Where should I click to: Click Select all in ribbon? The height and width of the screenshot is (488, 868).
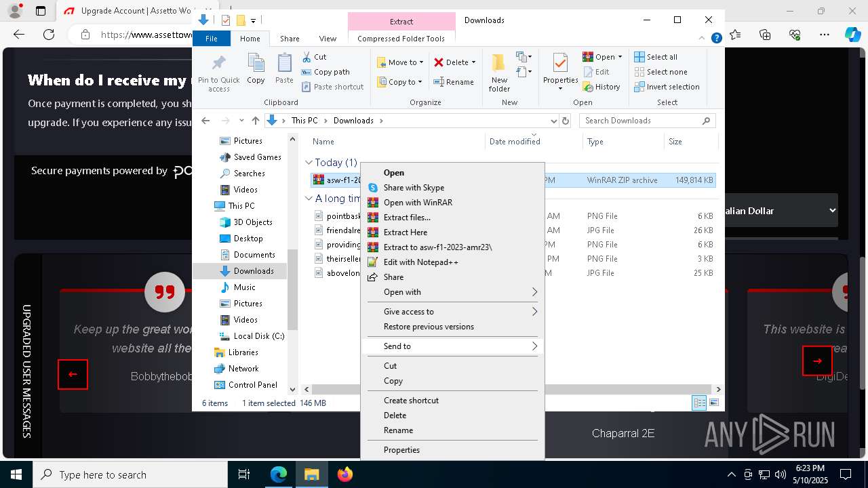click(x=656, y=57)
